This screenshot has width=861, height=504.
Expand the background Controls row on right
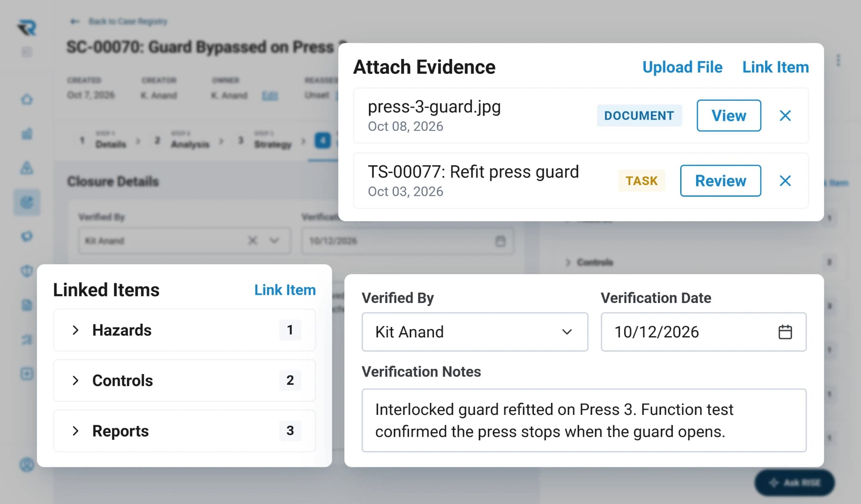click(568, 262)
